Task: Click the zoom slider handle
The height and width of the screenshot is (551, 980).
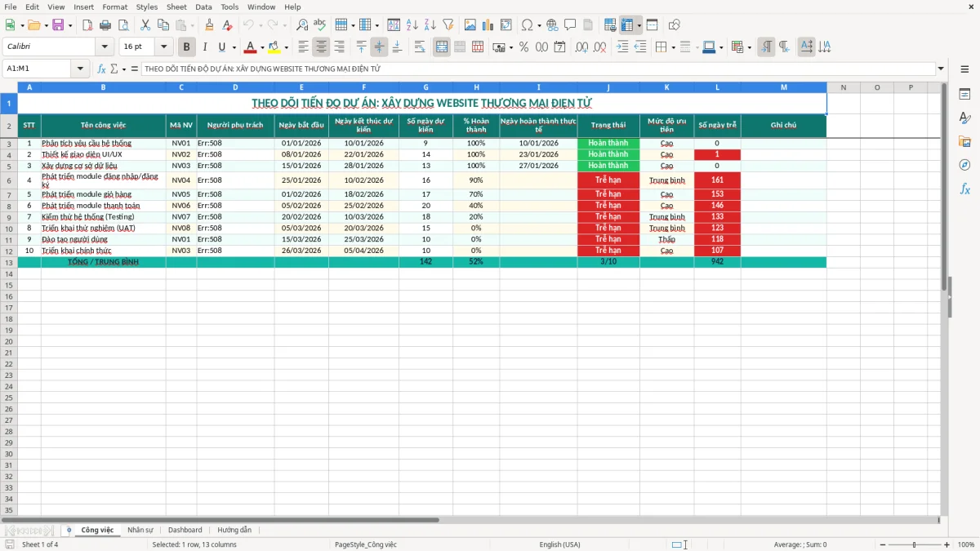Action: (x=914, y=544)
